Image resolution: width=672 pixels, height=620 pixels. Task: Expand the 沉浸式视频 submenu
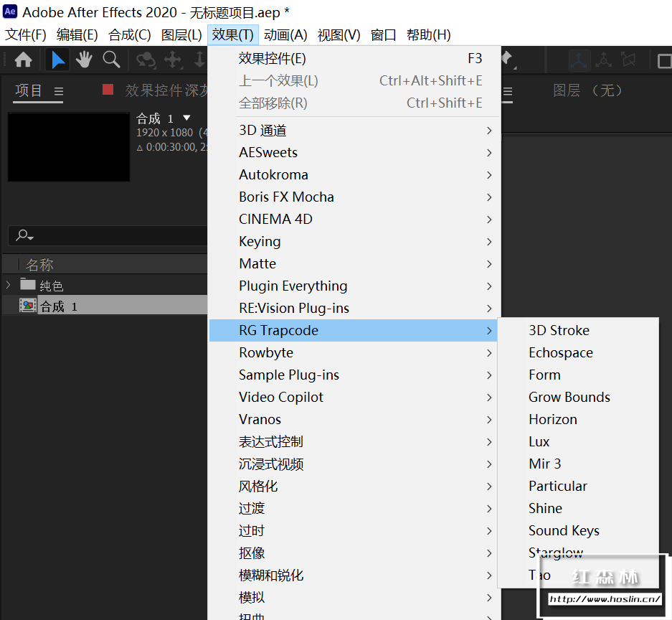pos(354,464)
